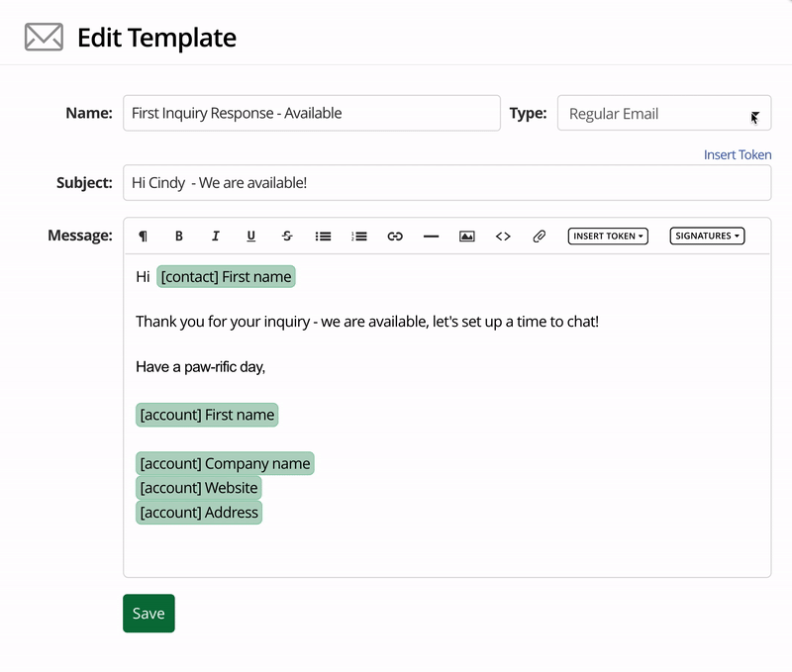Insert a numbered list

(x=359, y=237)
